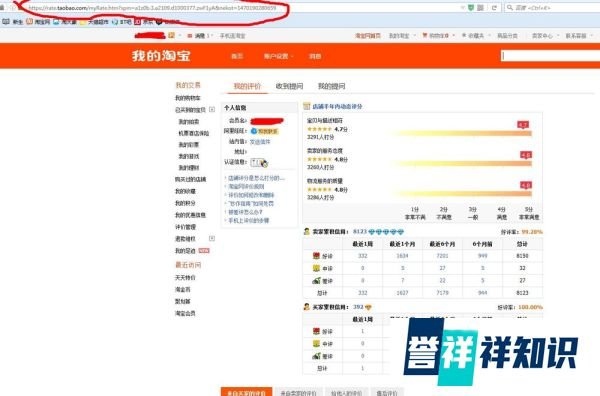Switch to 我的评价 tab
600x396 pixels.
point(247,86)
